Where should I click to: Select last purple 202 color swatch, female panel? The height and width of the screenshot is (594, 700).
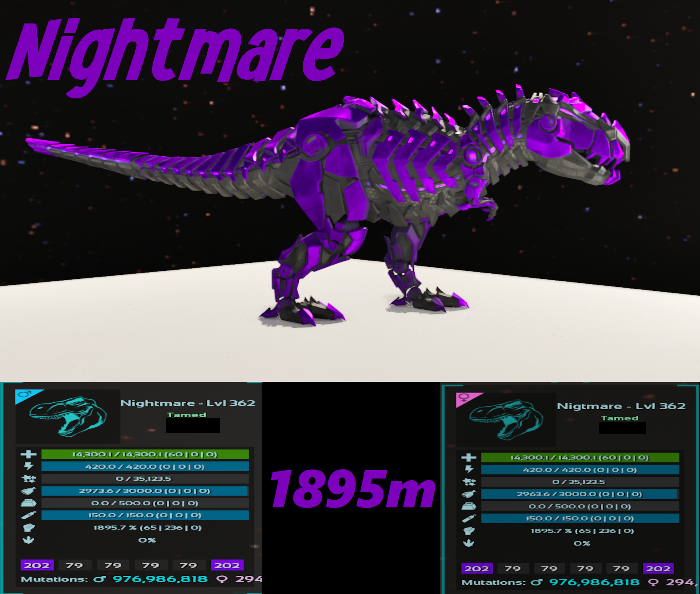coord(658,568)
